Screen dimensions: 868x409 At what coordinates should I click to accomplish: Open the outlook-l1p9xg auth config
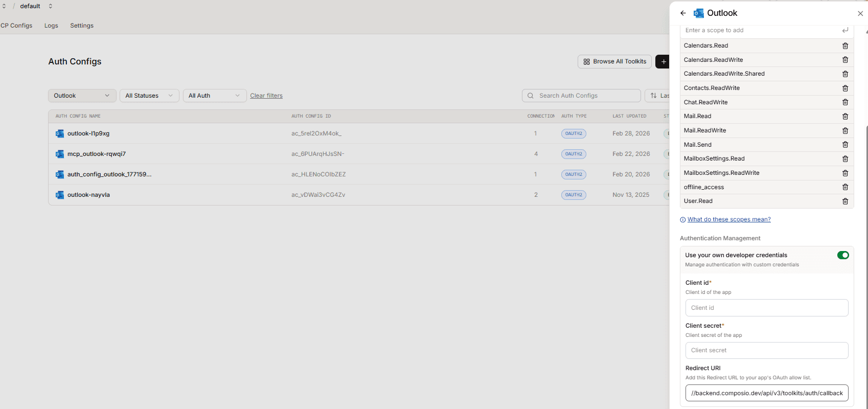coord(88,133)
